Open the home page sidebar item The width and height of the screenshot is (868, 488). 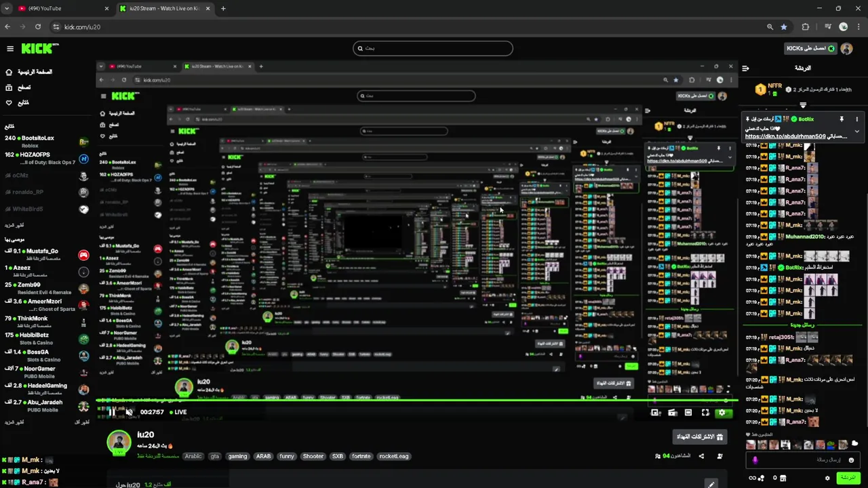[28, 72]
